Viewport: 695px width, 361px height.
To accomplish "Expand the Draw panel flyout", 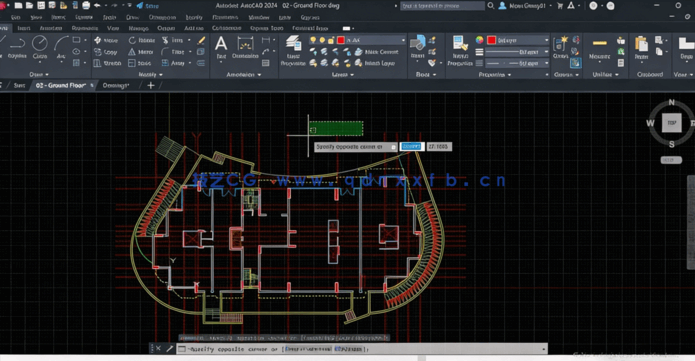I will [39, 75].
